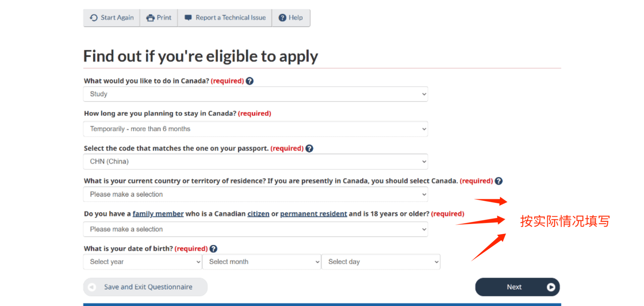Click Save and Exit Questionnaire button

(145, 287)
